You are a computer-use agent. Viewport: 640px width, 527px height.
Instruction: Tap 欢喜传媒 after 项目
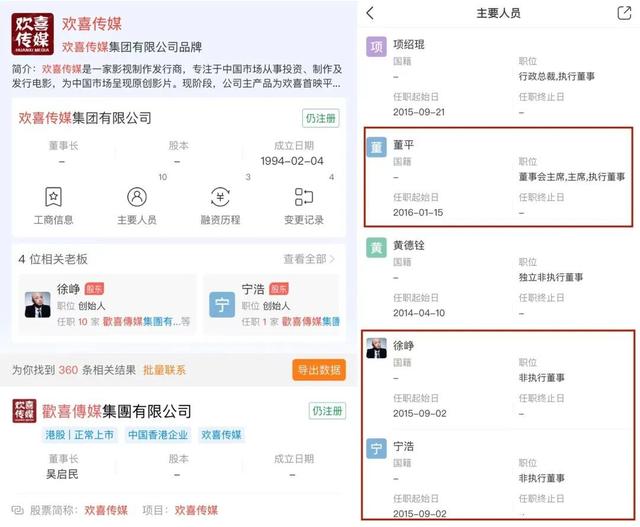coord(196,510)
